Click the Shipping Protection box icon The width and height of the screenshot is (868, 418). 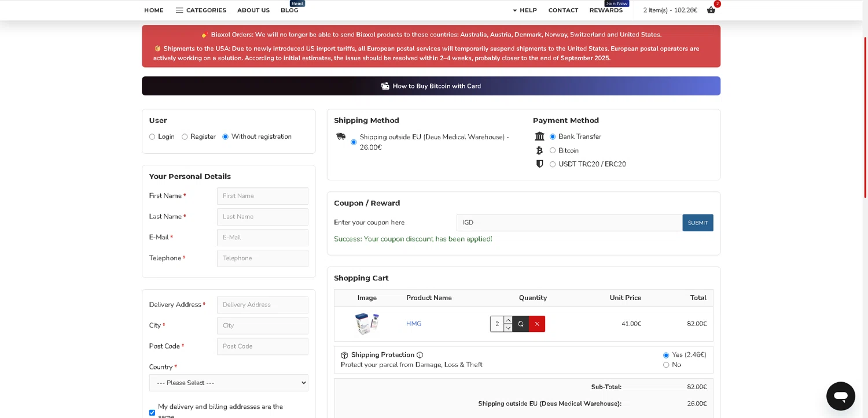point(344,355)
